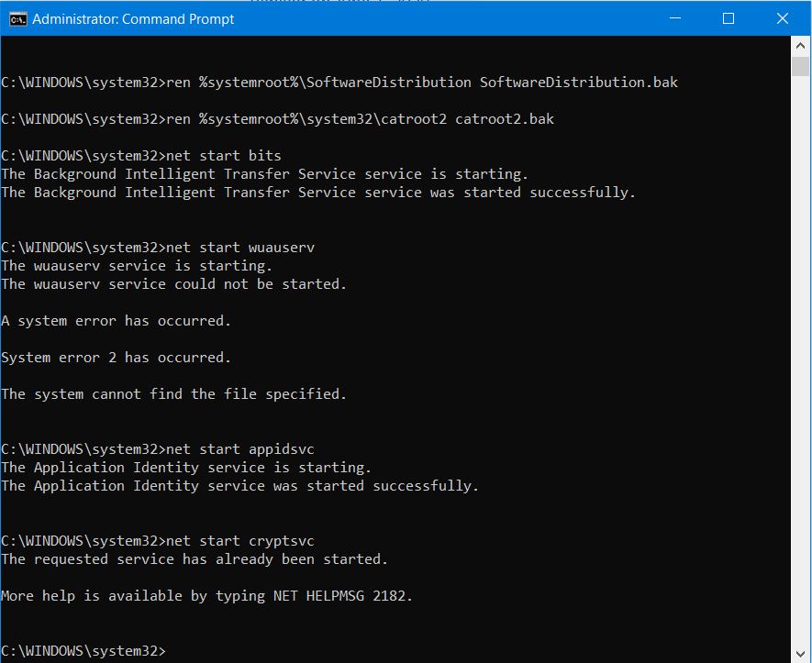Click the 'net start bits' command line
The height and width of the screenshot is (663, 812).
141,156
